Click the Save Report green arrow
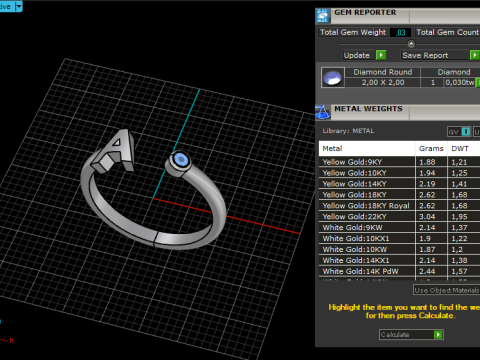Screen dimensions: 480x360 (x=475, y=55)
